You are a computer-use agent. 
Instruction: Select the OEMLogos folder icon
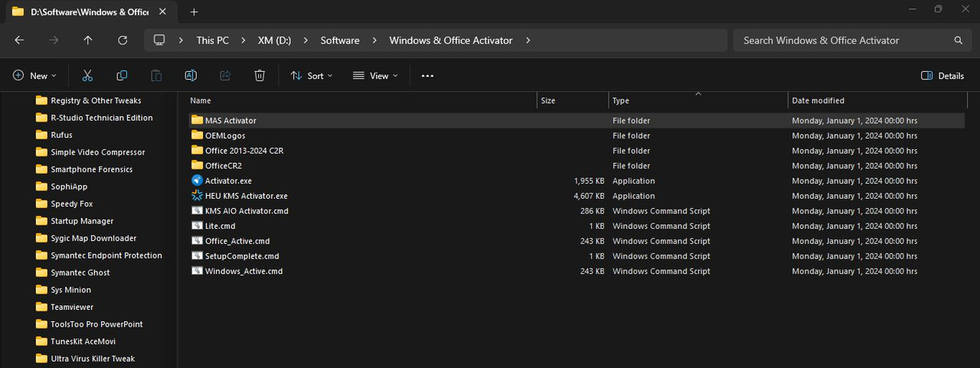[x=198, y=135]
